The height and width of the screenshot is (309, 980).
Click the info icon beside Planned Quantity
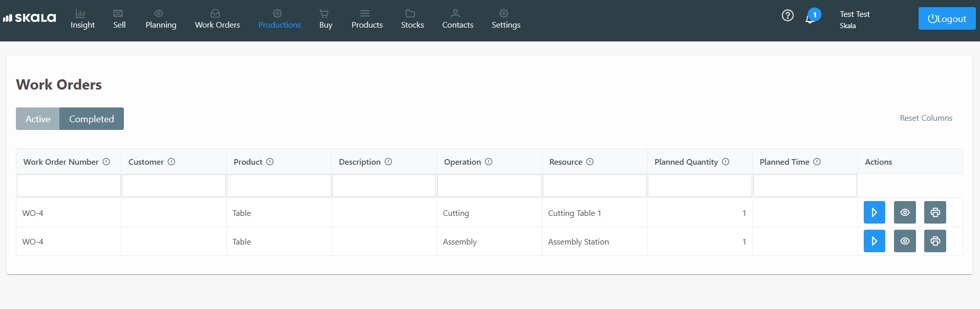(x=726, y=162)
